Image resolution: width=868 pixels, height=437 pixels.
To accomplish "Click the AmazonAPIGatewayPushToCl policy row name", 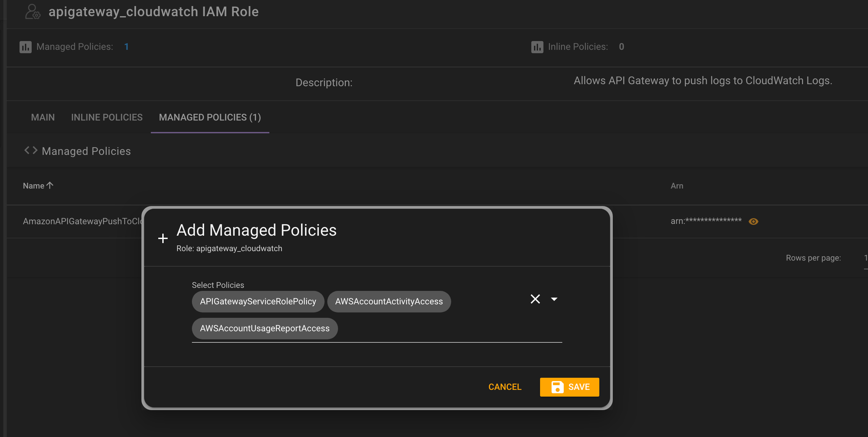I will click(x=82, y=221).
